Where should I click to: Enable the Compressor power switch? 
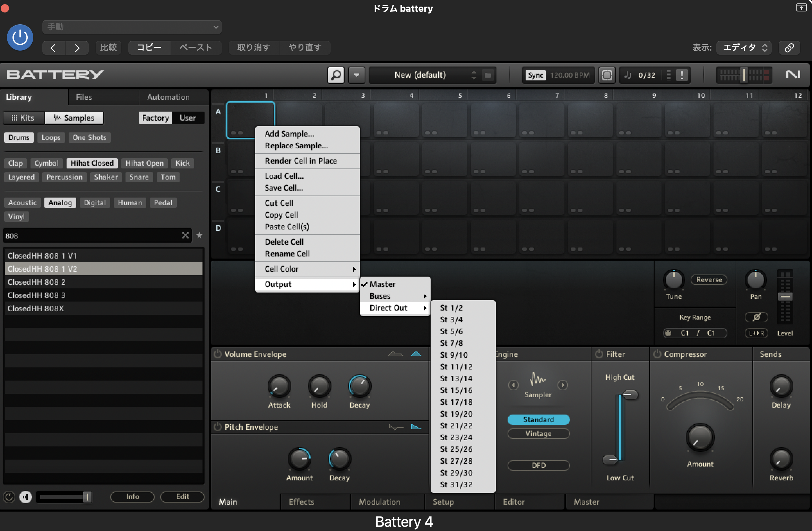657,354
